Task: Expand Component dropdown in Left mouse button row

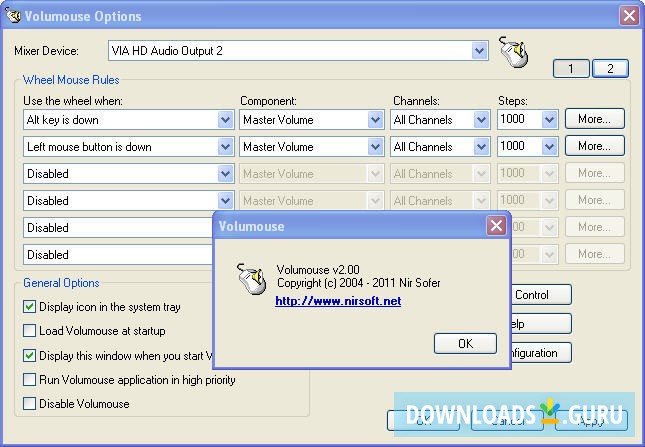Action: point(375,147)
